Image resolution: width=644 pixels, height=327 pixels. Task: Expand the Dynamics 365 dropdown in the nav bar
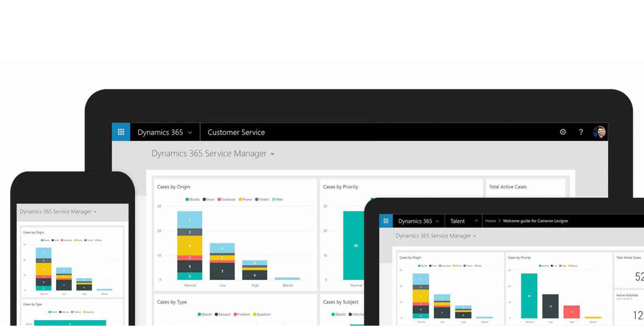(x=190, y=132)
